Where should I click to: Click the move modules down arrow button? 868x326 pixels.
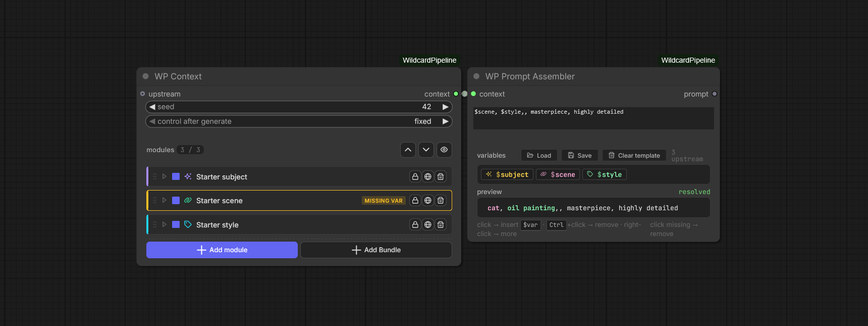click(426, 150)
